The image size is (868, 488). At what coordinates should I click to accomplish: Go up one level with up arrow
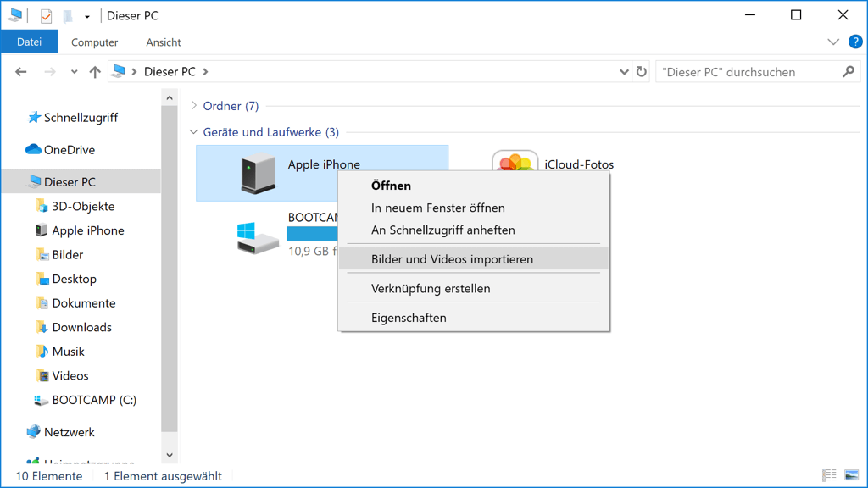click(95, 71)
